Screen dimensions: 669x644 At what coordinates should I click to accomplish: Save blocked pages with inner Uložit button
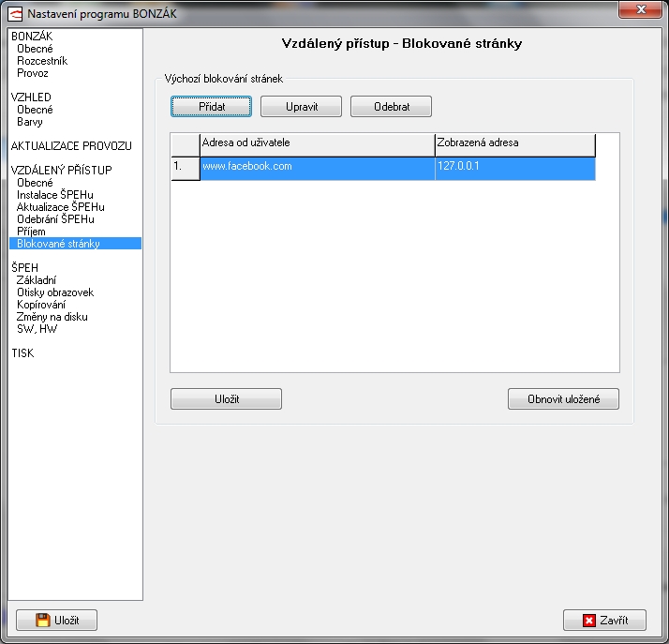click(x=226, y=399)
